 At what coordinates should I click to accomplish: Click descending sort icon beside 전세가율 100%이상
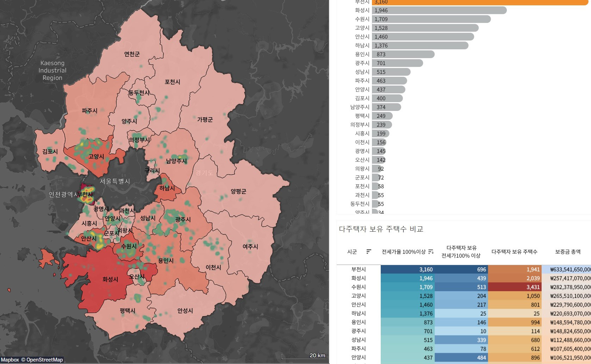point(431,251)
